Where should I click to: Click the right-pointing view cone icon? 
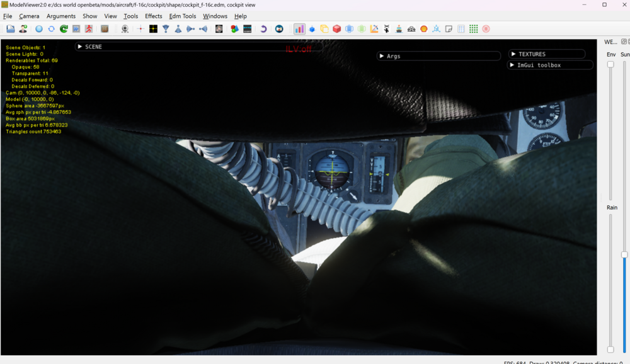point(190,29)
